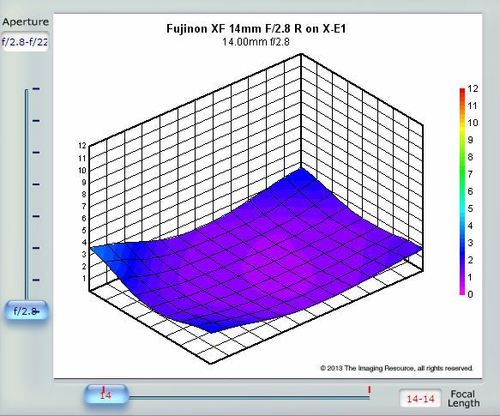This screenshot has width=500, height=416.
Task: Click the 0 value on color scale legend
Action: click(470, 294)
